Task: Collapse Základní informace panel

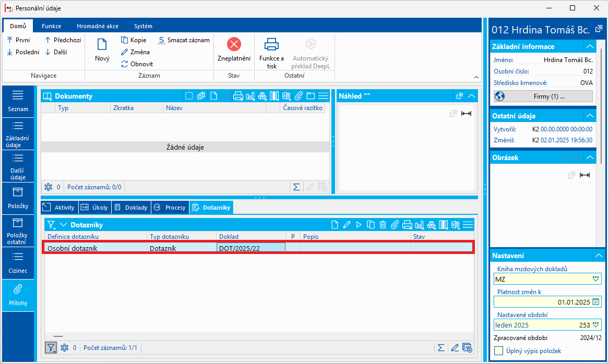Action: [590, 46]
